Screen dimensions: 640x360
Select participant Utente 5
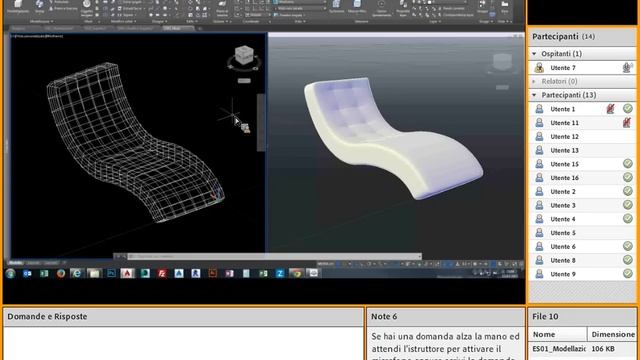pos(582,233)
